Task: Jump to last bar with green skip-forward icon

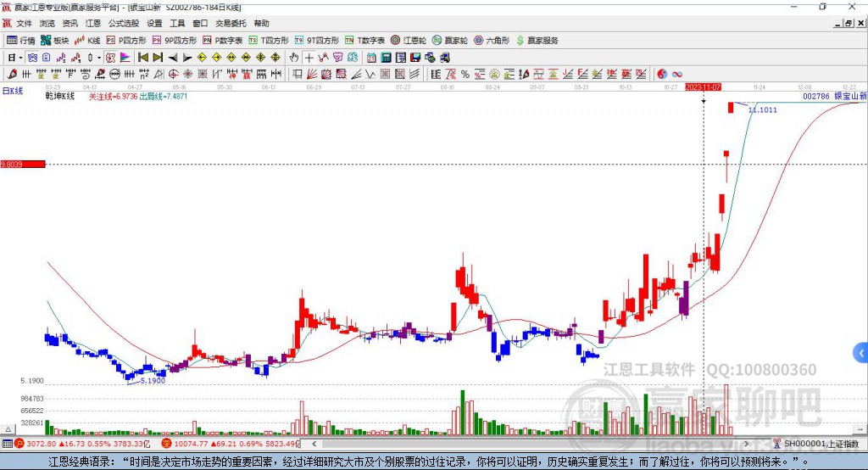Action: coord(158,57)
